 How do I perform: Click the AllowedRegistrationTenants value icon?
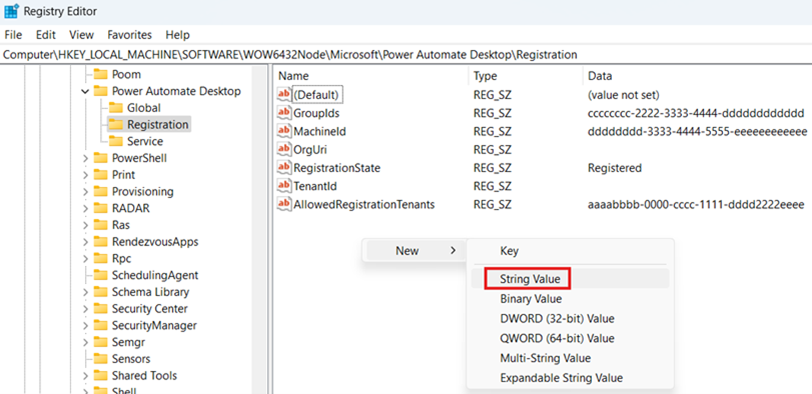284,205
